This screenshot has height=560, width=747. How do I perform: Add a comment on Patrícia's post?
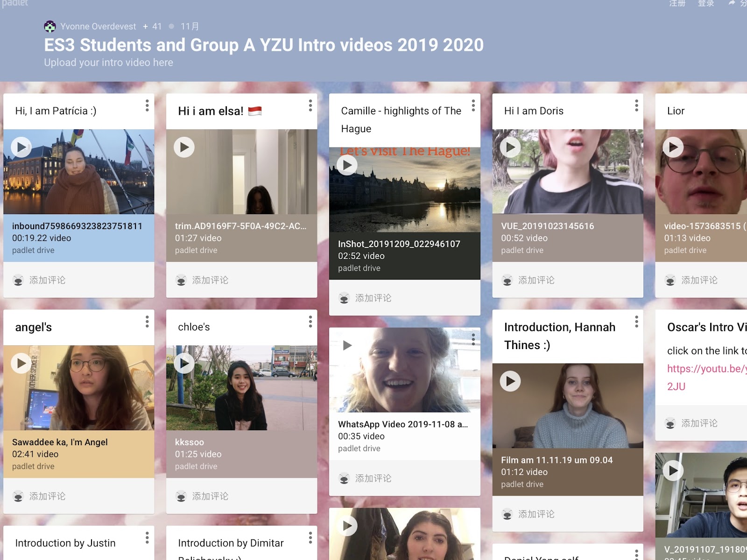[47, 280]
